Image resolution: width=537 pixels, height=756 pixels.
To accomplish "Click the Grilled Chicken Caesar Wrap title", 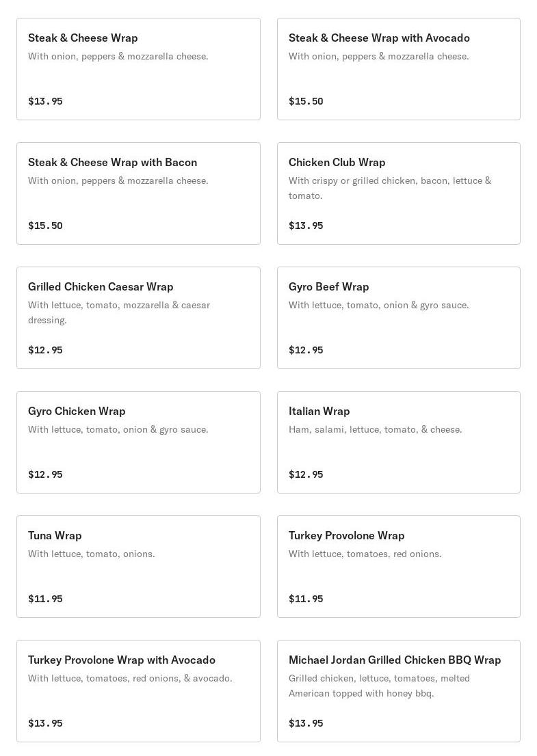I will click(101, 287).
